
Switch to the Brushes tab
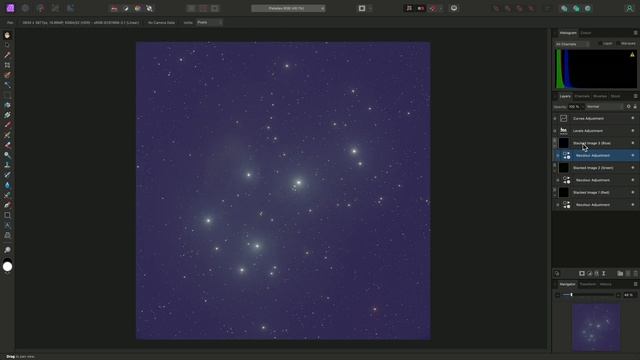600,96
